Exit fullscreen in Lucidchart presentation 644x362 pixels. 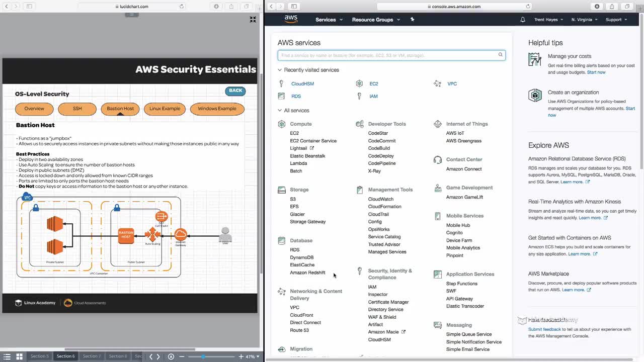click(x=253, y=19)
